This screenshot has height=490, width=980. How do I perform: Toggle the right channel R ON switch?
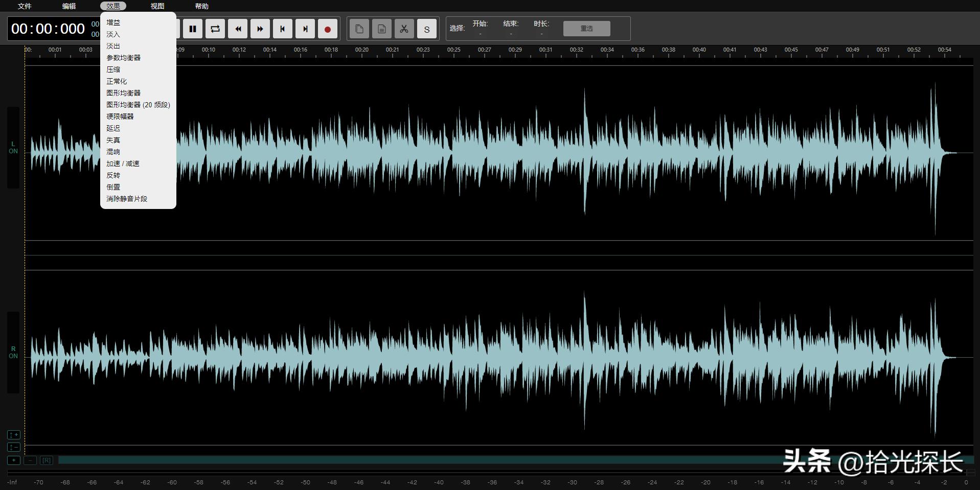coord(13,353)
